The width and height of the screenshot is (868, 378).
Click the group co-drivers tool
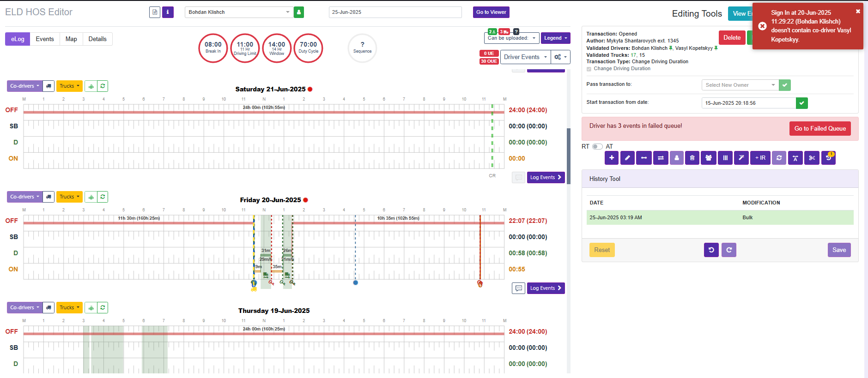[708, 158]
